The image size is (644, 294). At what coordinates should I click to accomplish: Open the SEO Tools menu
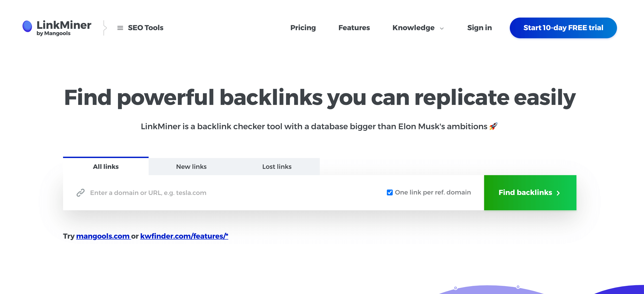(140, 27)
